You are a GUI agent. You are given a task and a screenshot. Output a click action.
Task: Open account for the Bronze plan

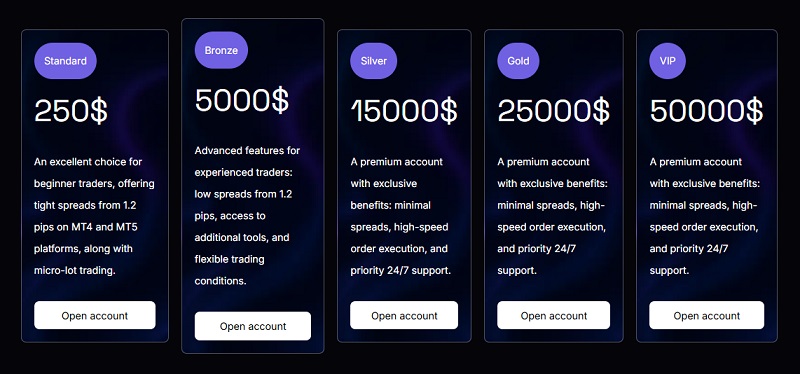click(x=253, y=326)
